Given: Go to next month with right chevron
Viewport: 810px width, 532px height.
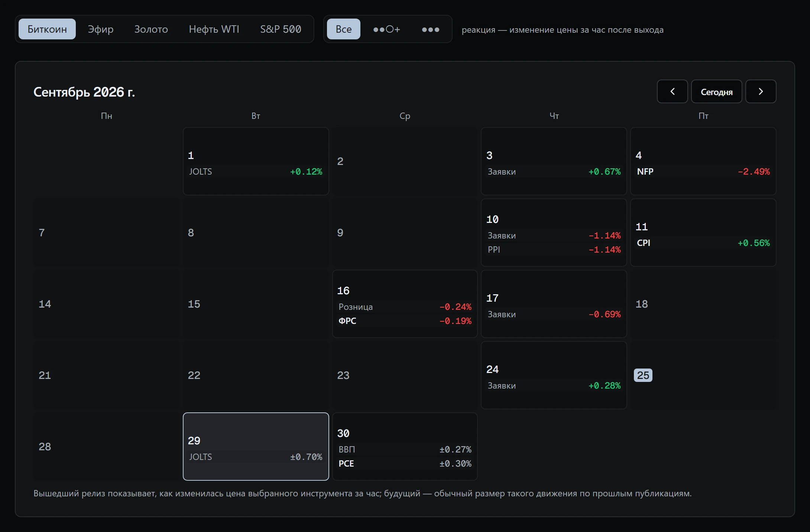Looking at the screenshot, I should point(761,91).
